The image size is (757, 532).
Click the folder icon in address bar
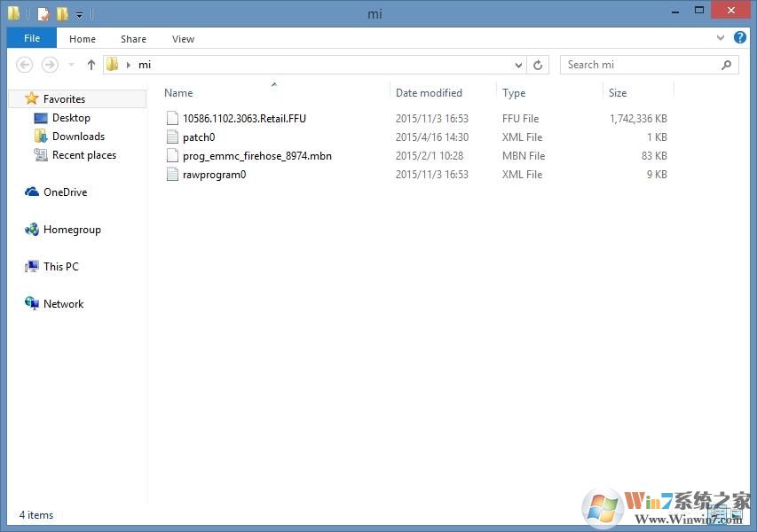coord(113,65)
